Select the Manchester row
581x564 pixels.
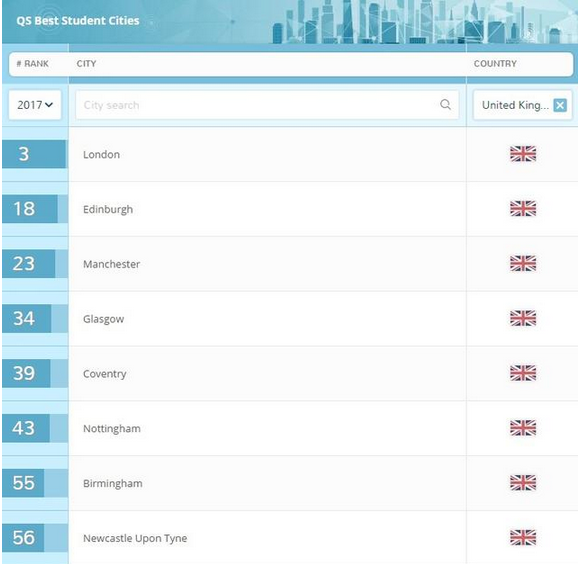click(x=290, y=264)
